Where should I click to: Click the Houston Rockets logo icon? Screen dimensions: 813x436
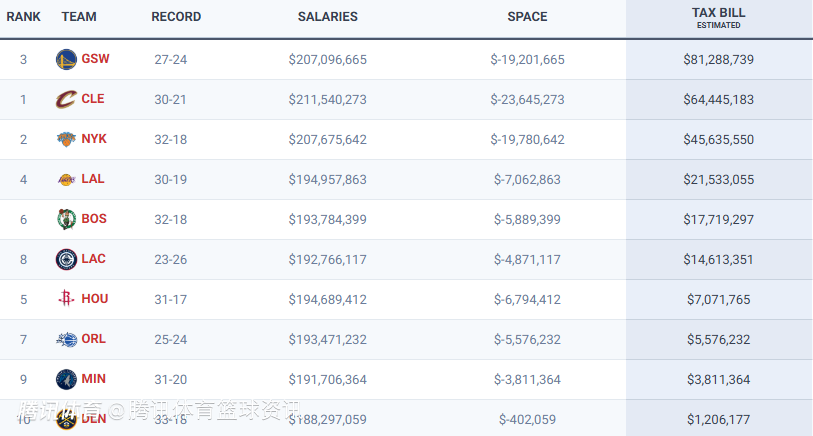point(66,299)
